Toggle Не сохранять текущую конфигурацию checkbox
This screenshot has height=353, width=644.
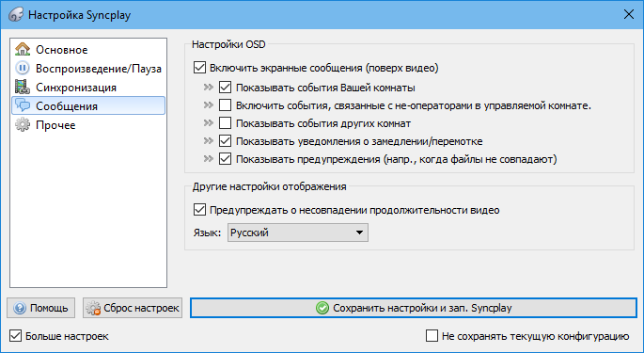coord(432,336)
